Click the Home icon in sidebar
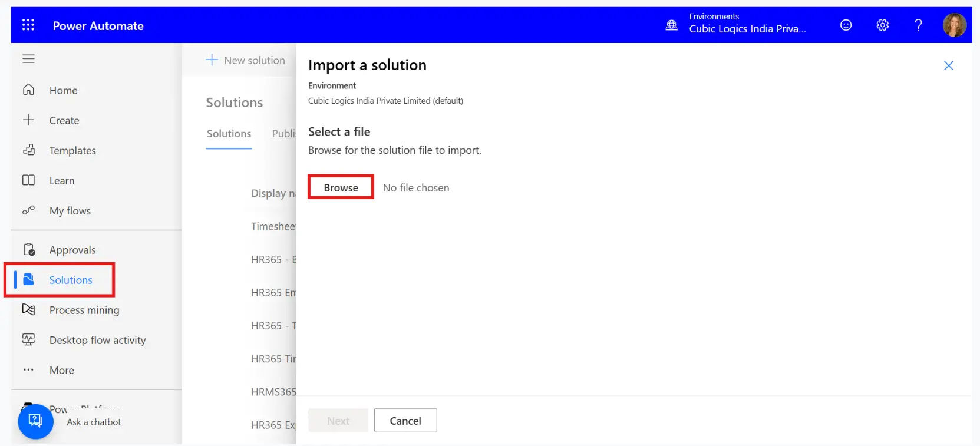980x446 pixels. (28, 90)
